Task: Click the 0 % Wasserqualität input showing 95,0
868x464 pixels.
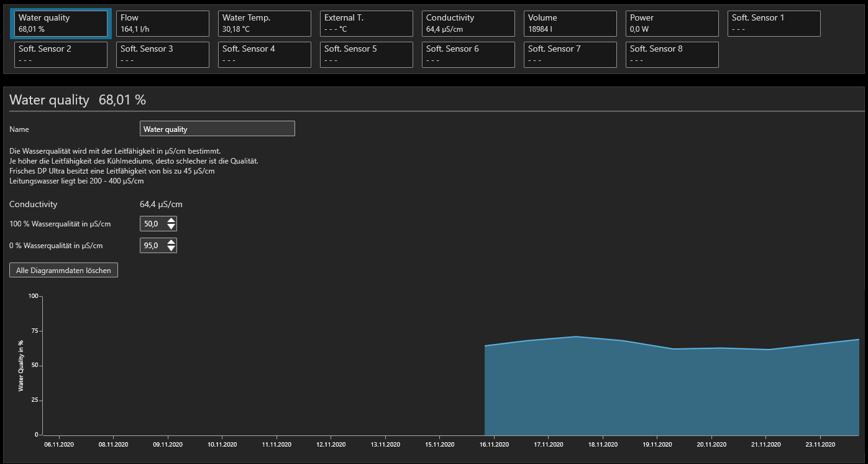Action: coord(153,246)
